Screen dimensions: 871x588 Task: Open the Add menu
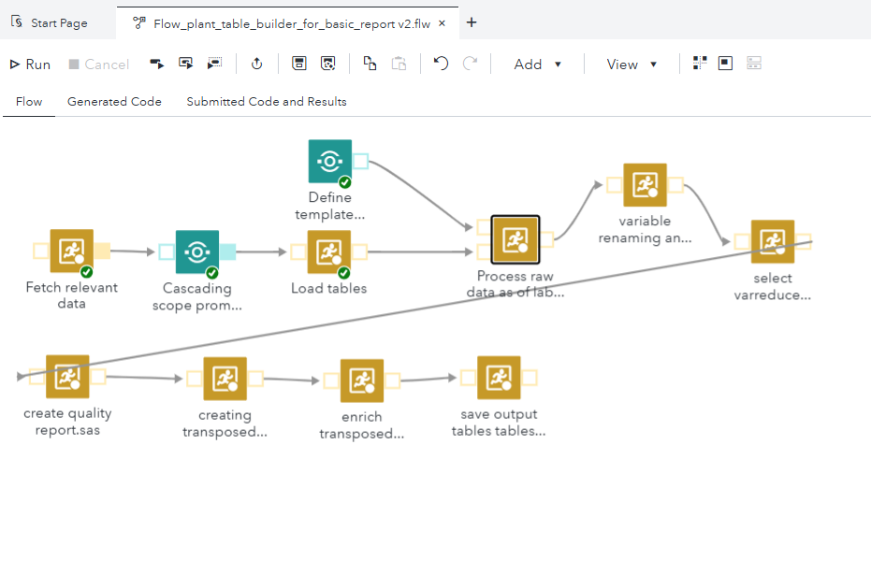(536, 64)
